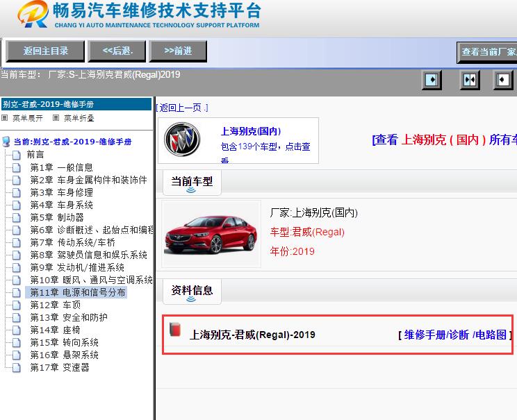Expand all menu items via 菜单展开
517x420 pixels.
click(x=28, y=118)
